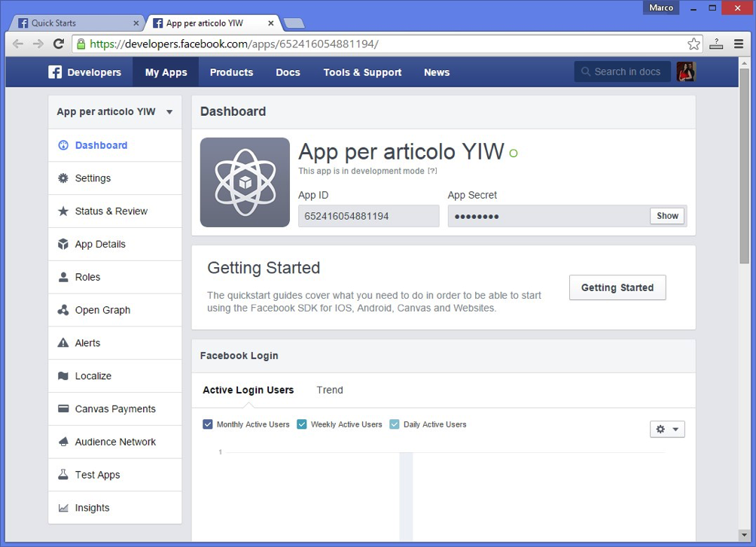Click the App Details cube icon

63,244
